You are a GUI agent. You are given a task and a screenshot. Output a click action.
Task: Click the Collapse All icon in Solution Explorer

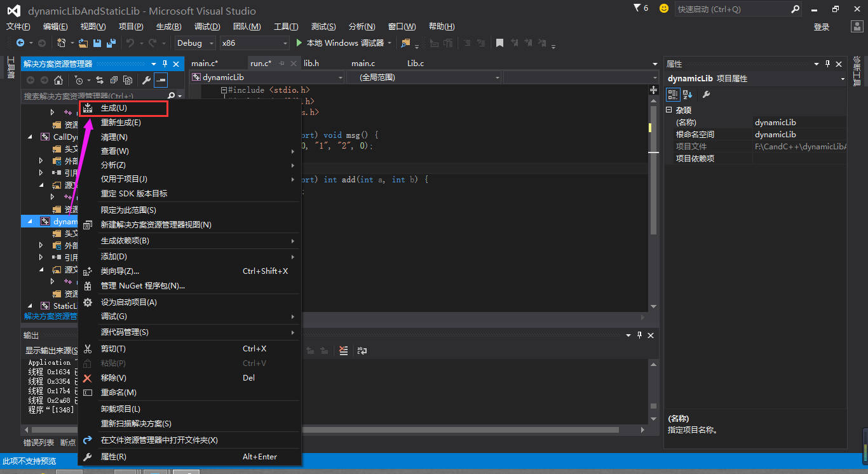click(114, 80)
